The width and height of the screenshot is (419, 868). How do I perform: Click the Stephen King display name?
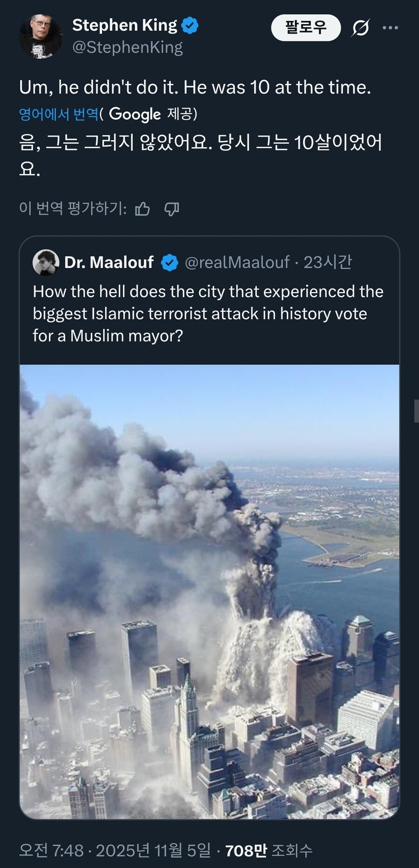[124, 25]
